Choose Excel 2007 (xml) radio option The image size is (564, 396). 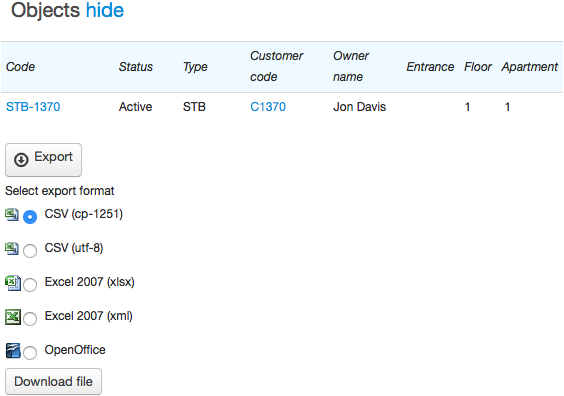30,318
